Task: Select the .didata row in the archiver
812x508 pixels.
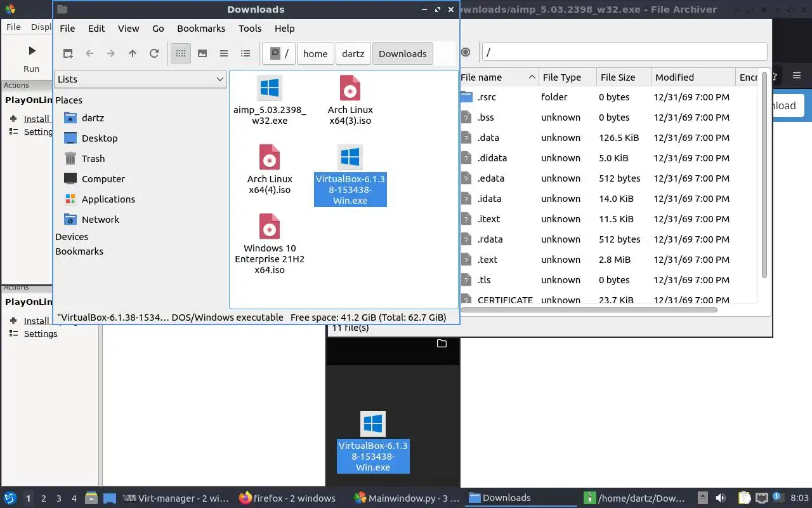Action: point(609,158)
